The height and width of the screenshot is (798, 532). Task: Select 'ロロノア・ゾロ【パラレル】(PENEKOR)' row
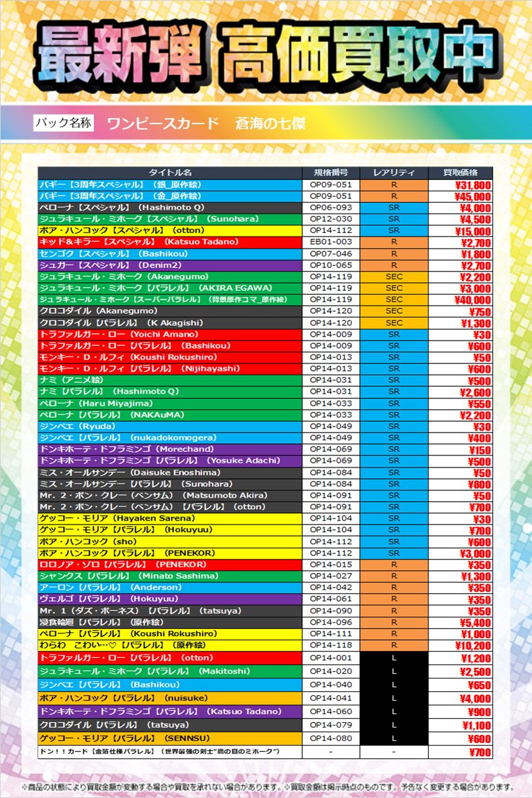pos(265,564)
